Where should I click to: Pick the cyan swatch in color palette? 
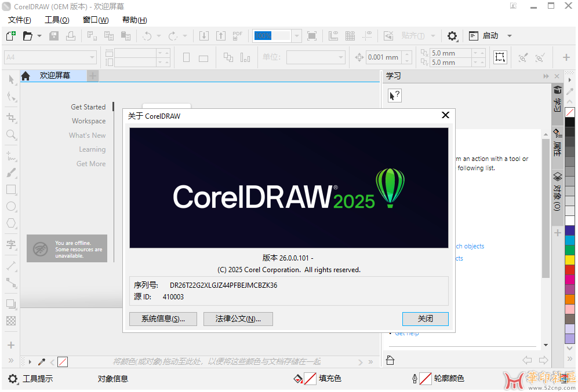(570, 240)
